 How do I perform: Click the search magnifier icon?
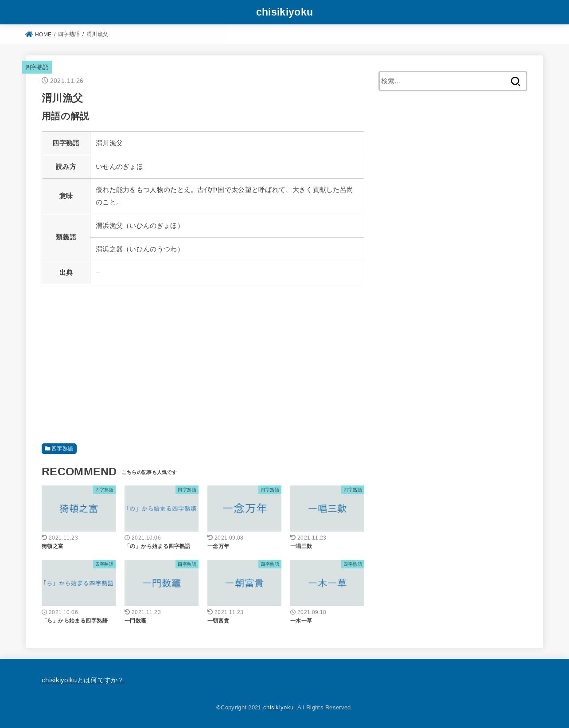pyautogui.click(x=515, y=81)
